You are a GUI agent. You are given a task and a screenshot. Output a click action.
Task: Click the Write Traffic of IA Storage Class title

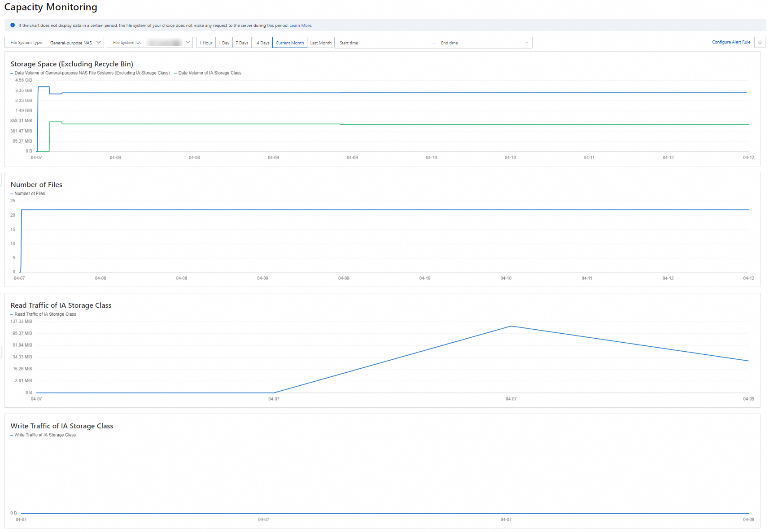(x=62, y=426)
